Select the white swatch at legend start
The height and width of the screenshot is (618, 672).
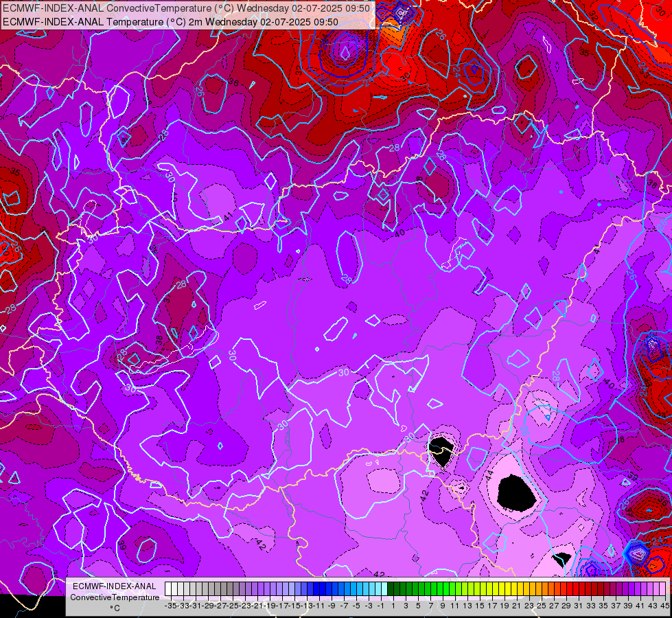[x=168, y=589]
